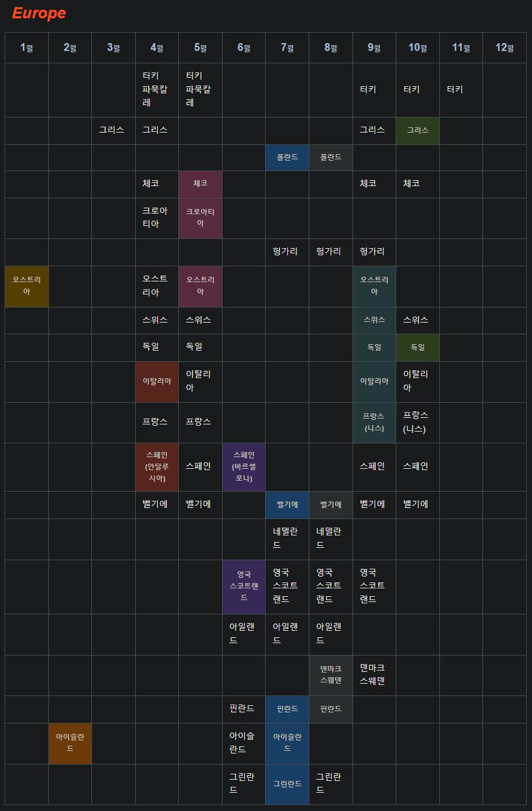Click purple 영국 스코트랜드 cell in 6월
This screenshot has height=811, width=532.
coord(243,586)
